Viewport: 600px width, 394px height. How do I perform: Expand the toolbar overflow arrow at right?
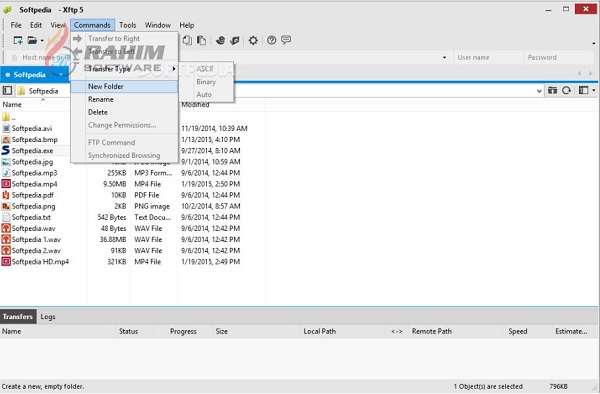(593, 43)
